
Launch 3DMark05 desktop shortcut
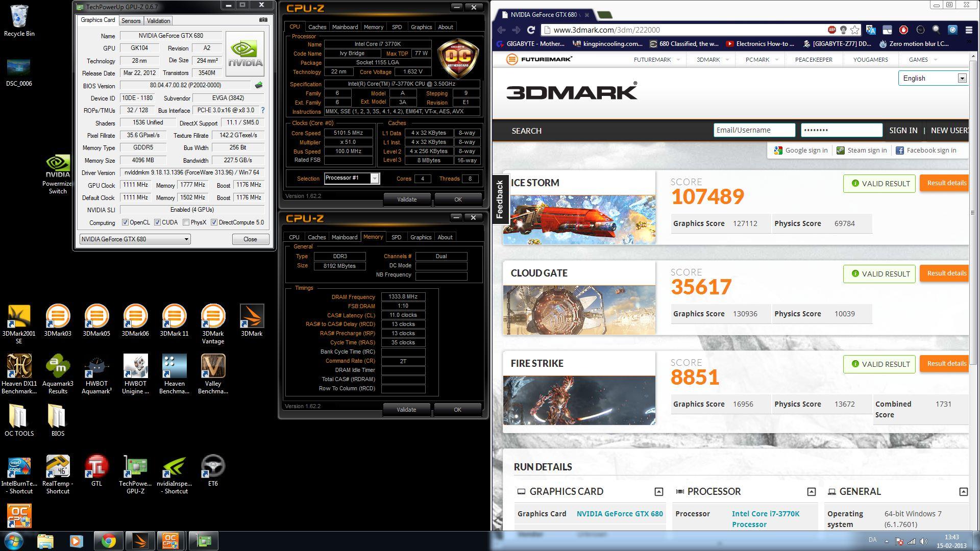tap(96, 321)
